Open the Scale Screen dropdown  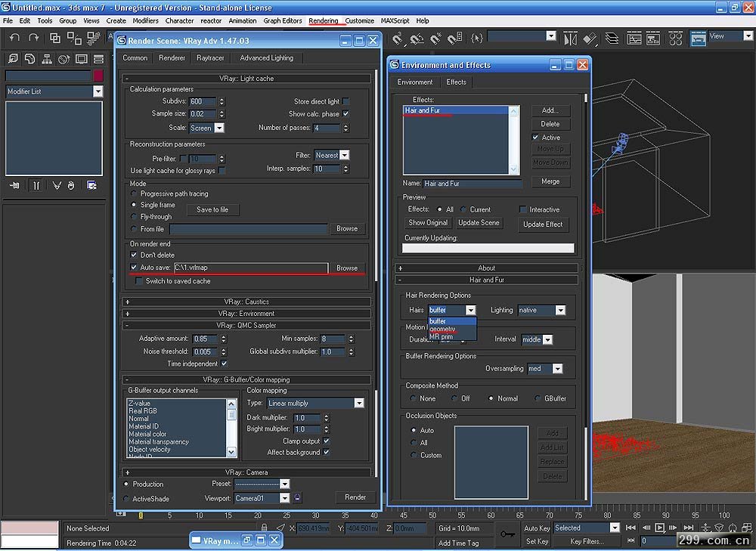219,128
